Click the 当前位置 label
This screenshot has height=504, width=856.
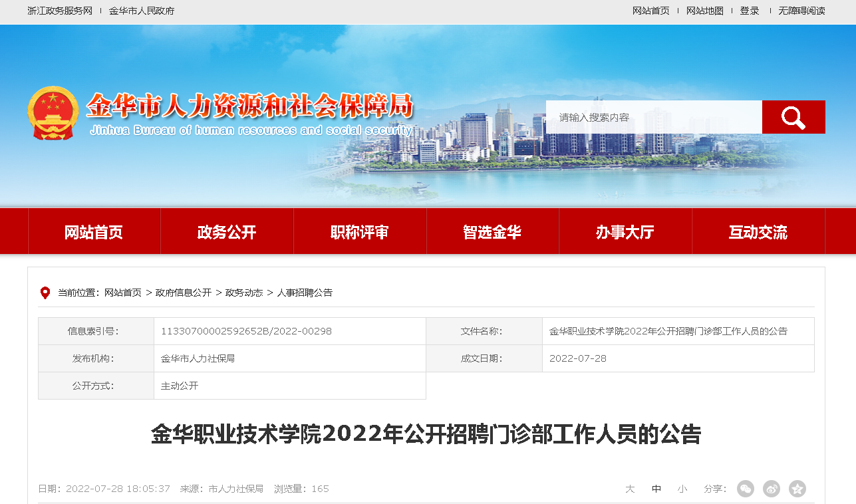pos(78,293)
